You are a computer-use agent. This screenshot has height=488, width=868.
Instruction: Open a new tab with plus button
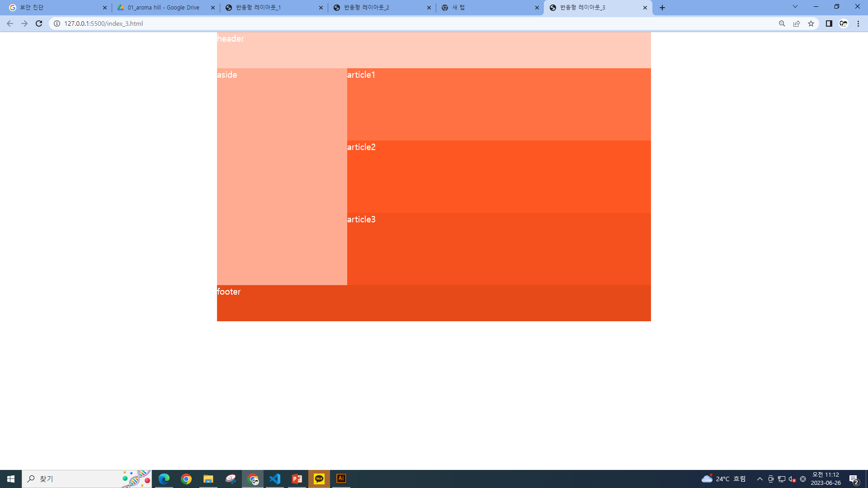click(x=662, y=8)
